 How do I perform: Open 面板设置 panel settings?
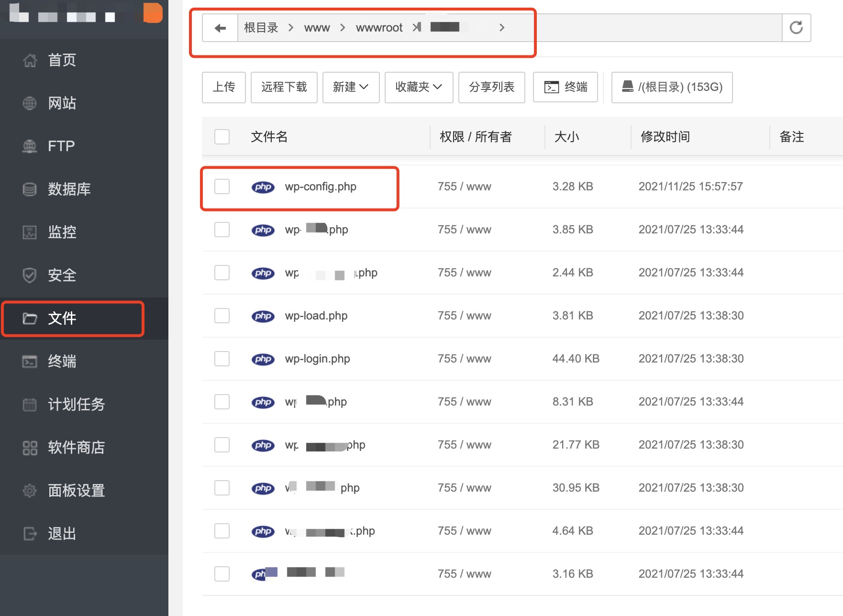(76, 490)
